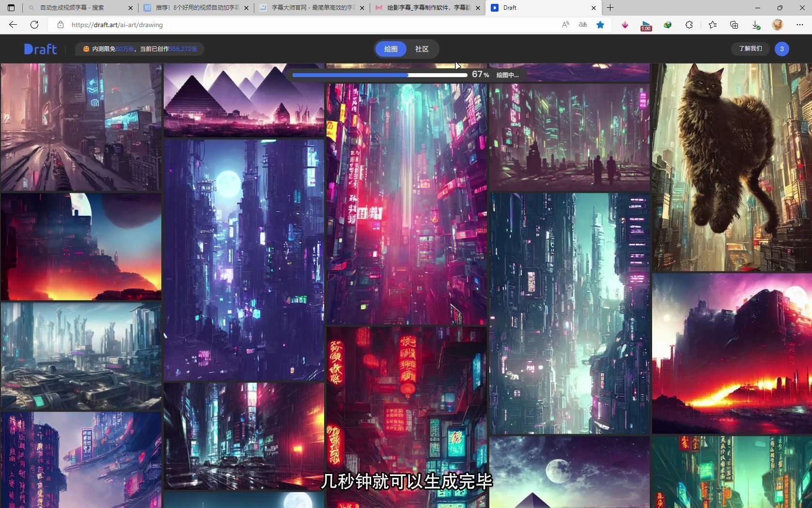Open the Collections icon
This screenshot has height=508, width=812.
coord(734,25)
